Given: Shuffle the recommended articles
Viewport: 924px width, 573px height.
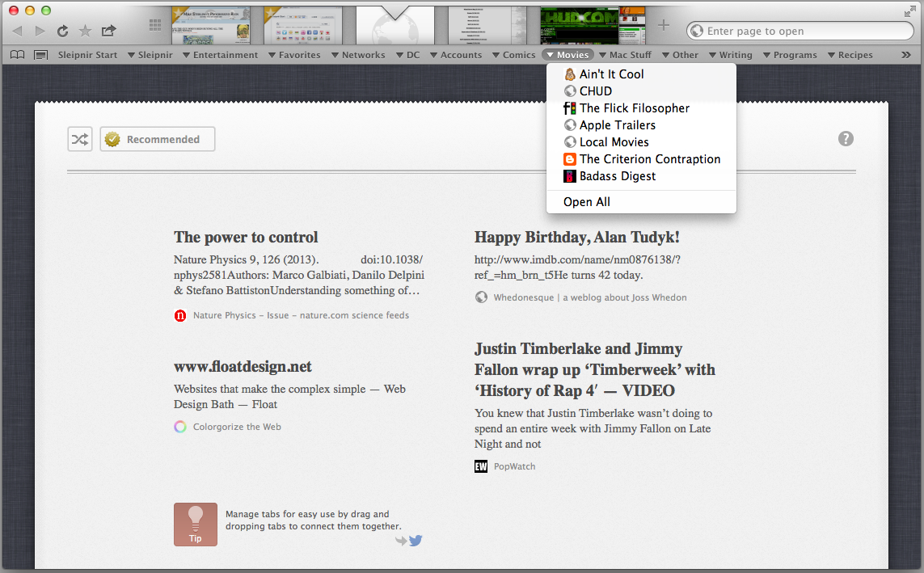Looking at the screenshot, I should point(79,139).
